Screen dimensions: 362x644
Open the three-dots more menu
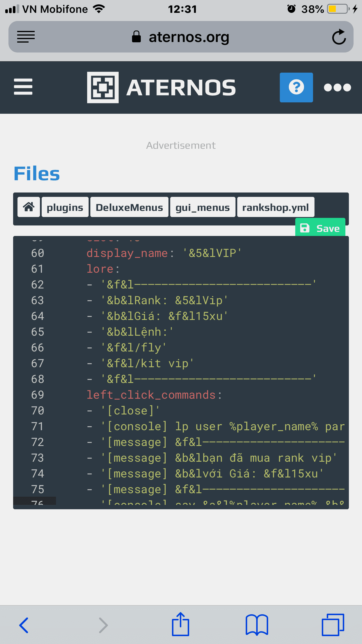(x=337, y=87)
